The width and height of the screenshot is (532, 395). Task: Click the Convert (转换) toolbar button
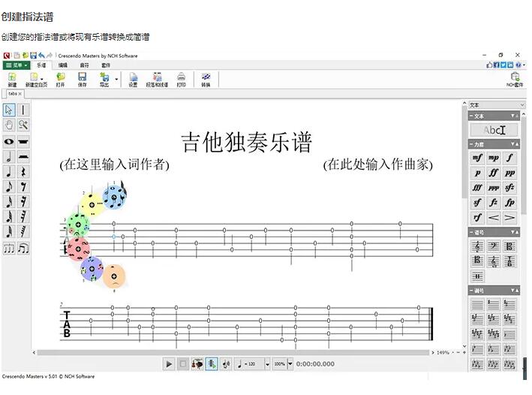[x=206, y=80]
